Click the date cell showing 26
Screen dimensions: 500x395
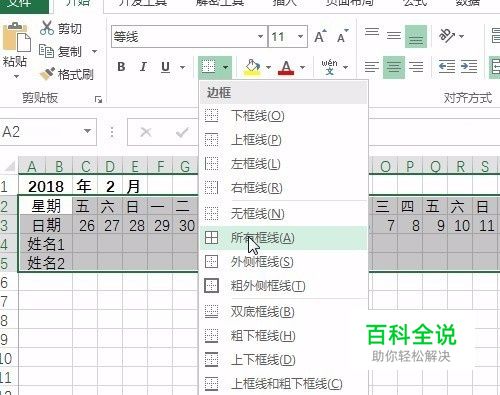click(85, 225)
